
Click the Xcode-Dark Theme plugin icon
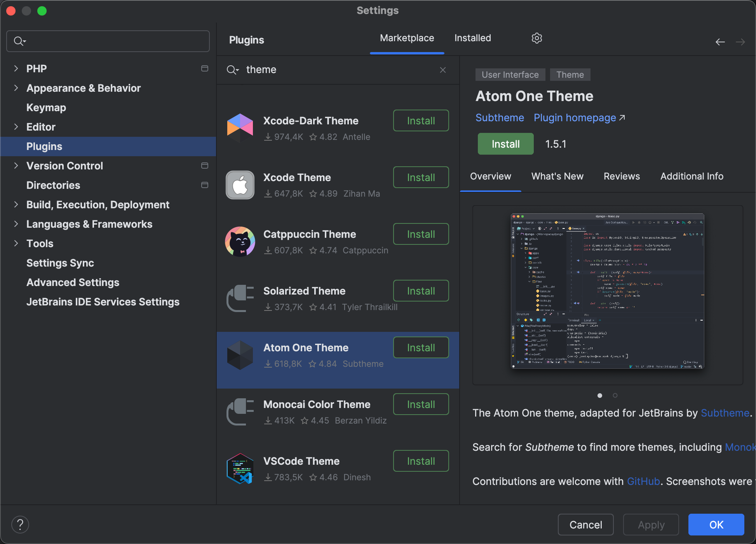click(240, 128)
